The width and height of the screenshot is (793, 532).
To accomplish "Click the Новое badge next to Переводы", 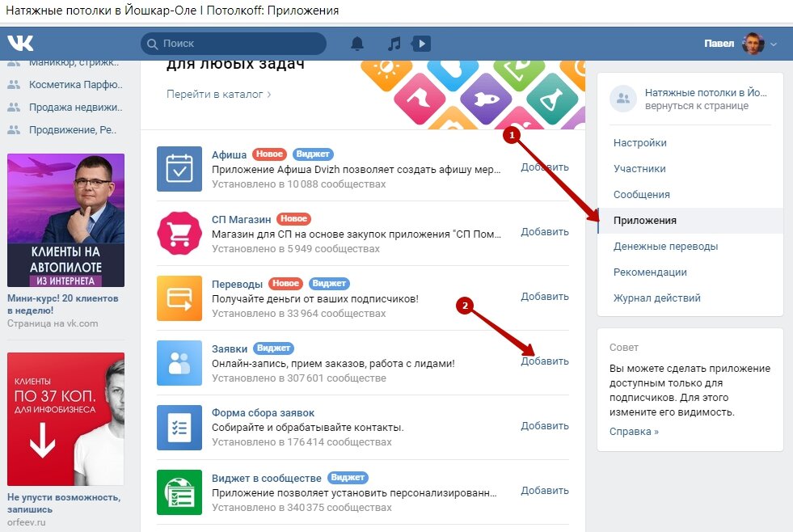I will (x=285, y=284).
